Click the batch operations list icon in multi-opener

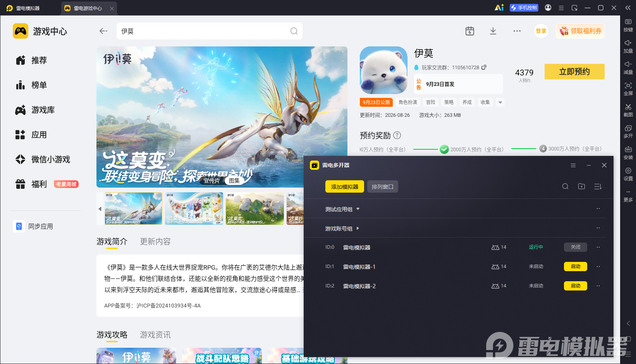click(x=598, y=186)
